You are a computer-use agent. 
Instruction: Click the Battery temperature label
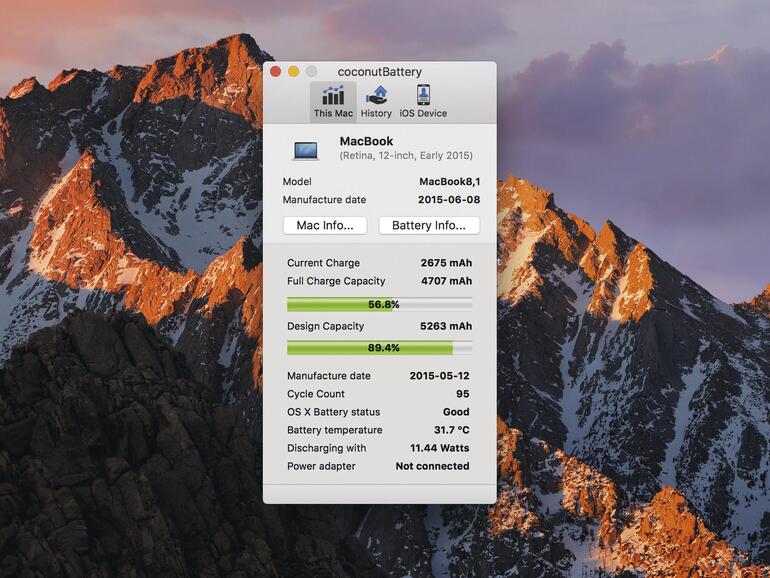click(334, 431)
